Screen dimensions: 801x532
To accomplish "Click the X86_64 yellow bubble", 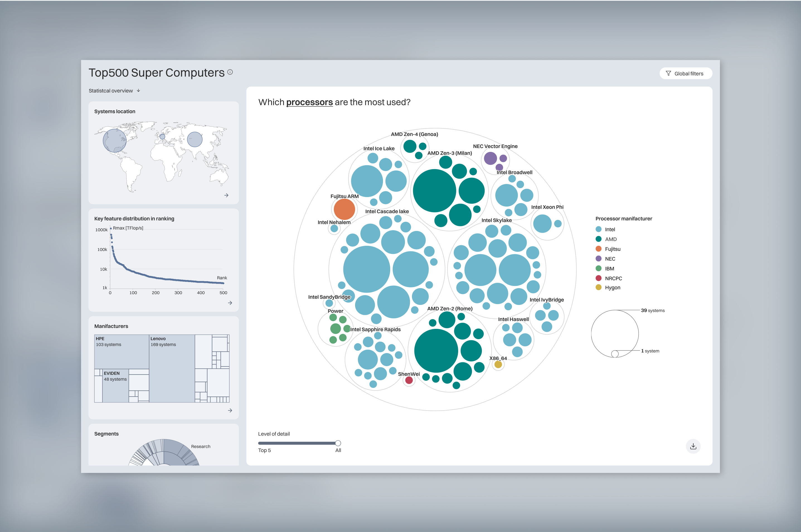I will click(498, 365).
